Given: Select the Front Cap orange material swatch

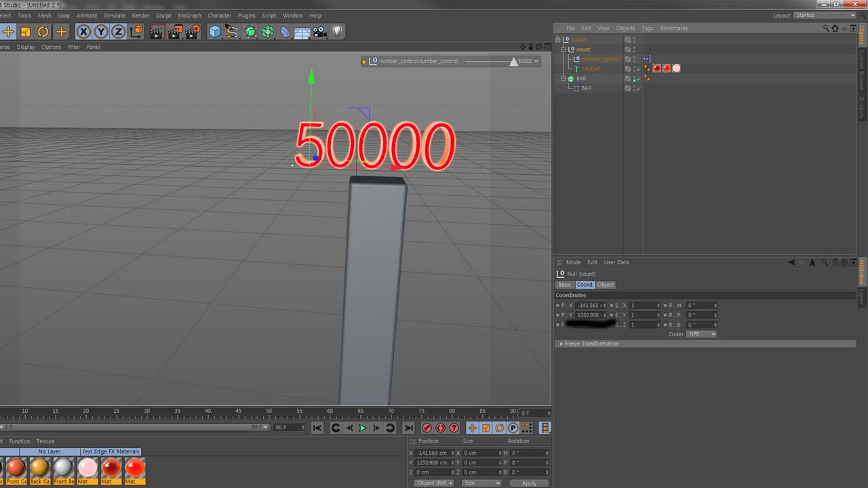Looking at the screenshot, I should pyautogui.click(x=16, y=468).
